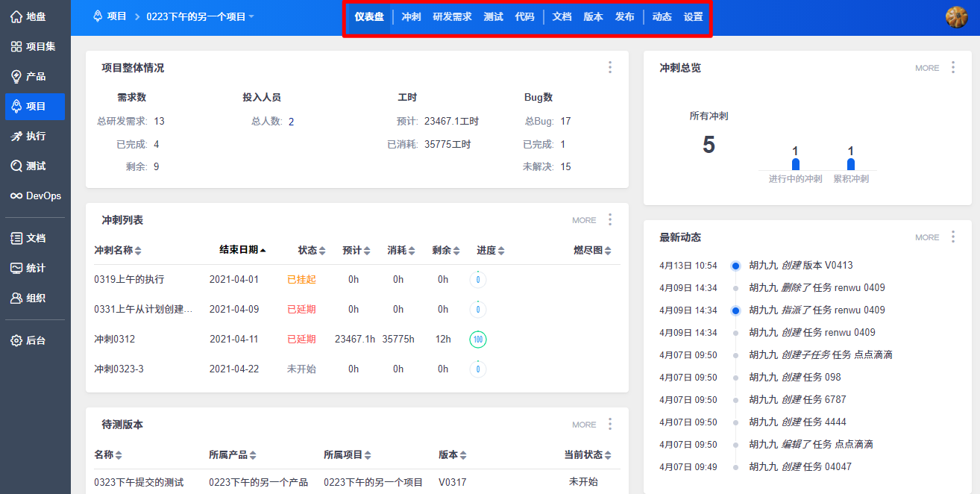The height and width of the screenshot is (494, 980).
Task: Click the 100 progress ring of 冲刺0312
Action: click(x=478, y=340)
